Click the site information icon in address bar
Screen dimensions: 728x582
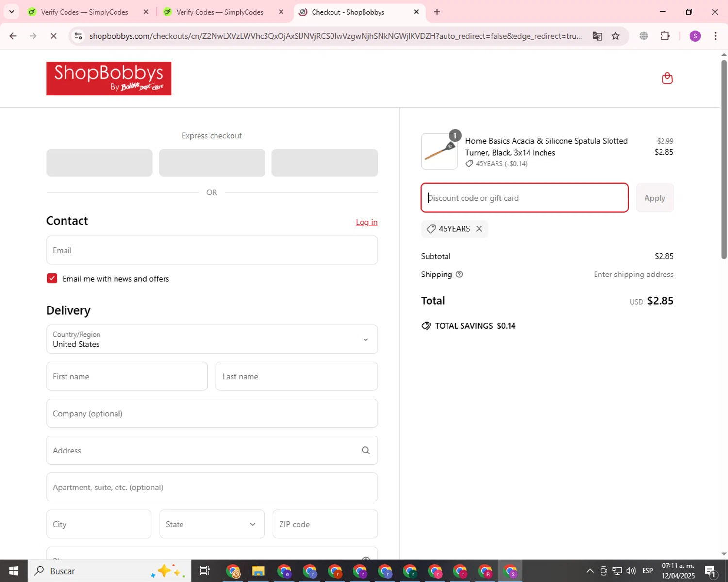pos(78,36)
